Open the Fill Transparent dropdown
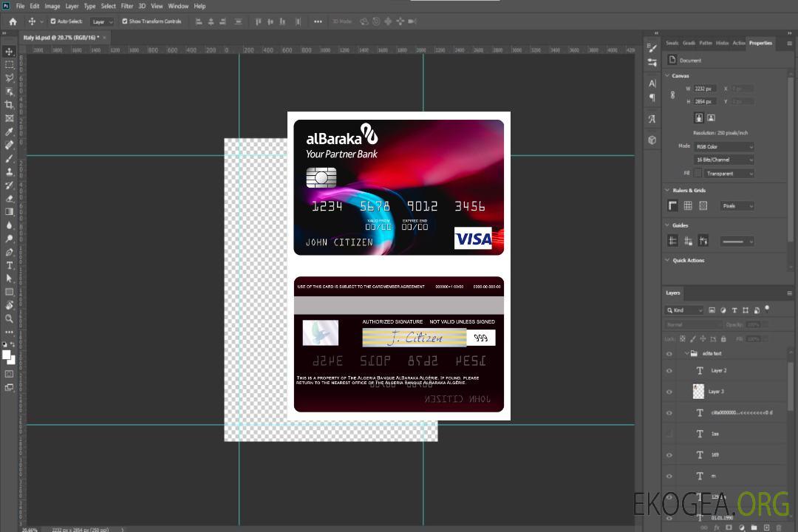This screenshot has width=798, height=532. 729,174
